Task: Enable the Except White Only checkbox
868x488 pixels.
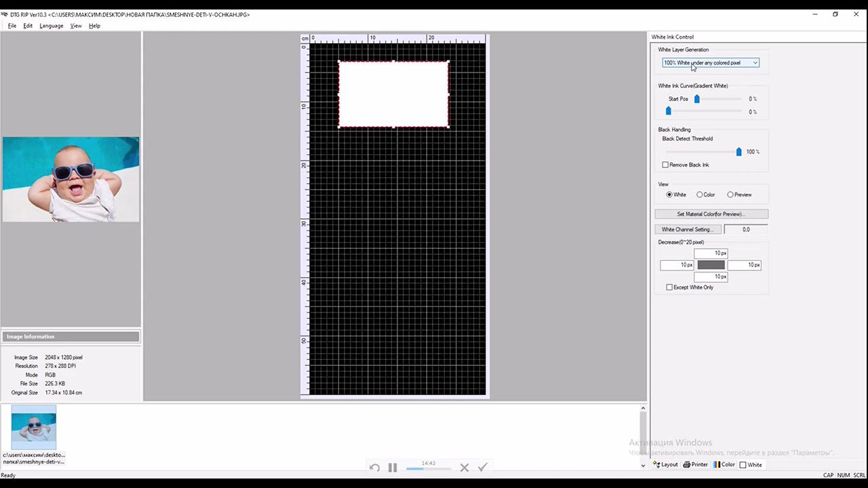Action: [669, 287]
